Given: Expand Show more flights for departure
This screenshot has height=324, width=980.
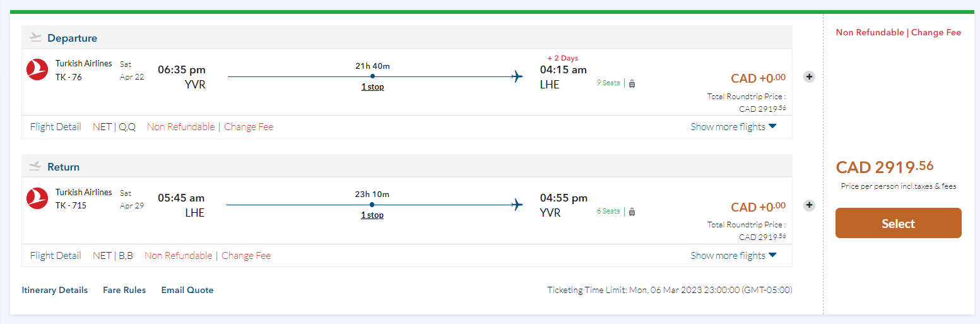Looking at the screenshot, I should click(733, 127).
